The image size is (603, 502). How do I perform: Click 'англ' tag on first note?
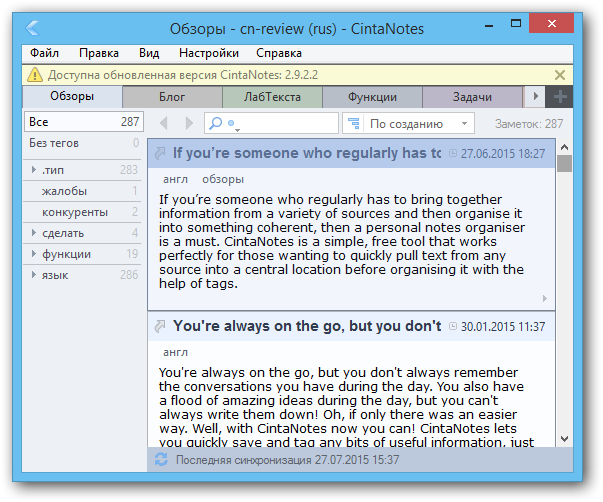[x=175, y=179]
